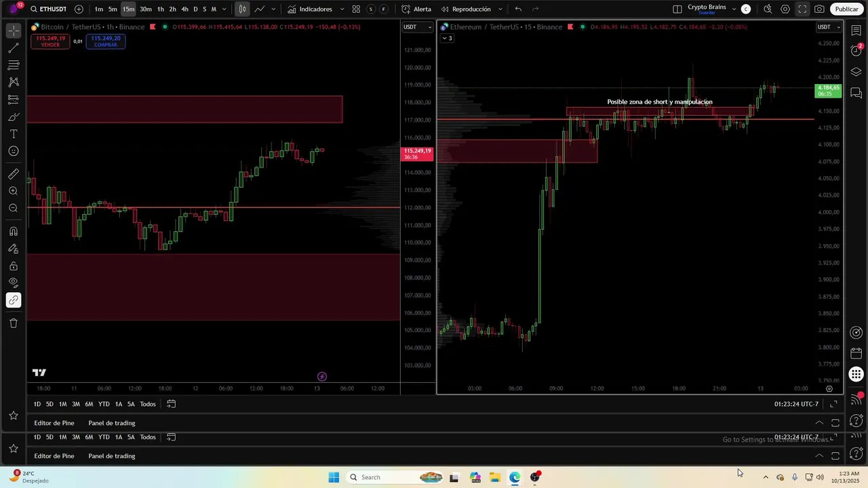Click the Indicadores button
This screenshot has width=868, height=488.
(310, 9)
